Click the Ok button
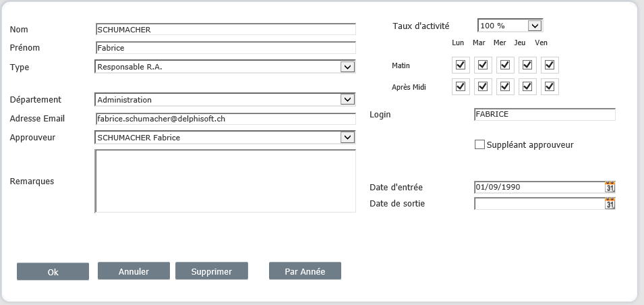 (x=53, y=272)
